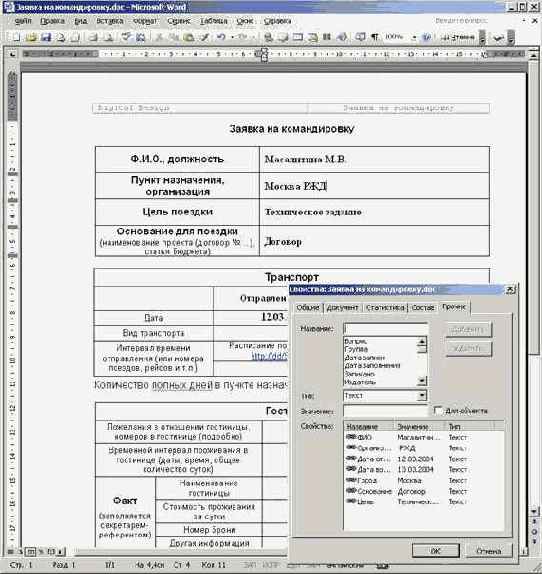Click down arrow of name list scrollbar
Viewport: 542px width, 574px height.
click(x=422, y=381)
